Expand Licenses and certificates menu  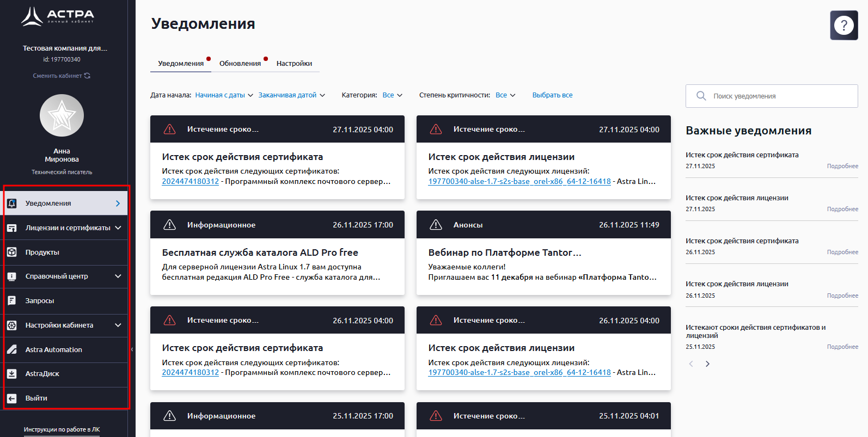pyautogui.click(x=118, y=227)
